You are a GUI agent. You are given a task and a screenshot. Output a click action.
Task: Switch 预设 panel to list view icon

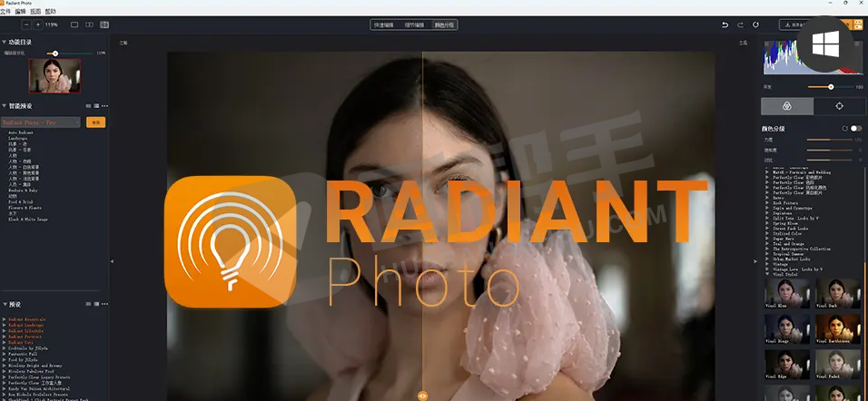tap(96, 304)
